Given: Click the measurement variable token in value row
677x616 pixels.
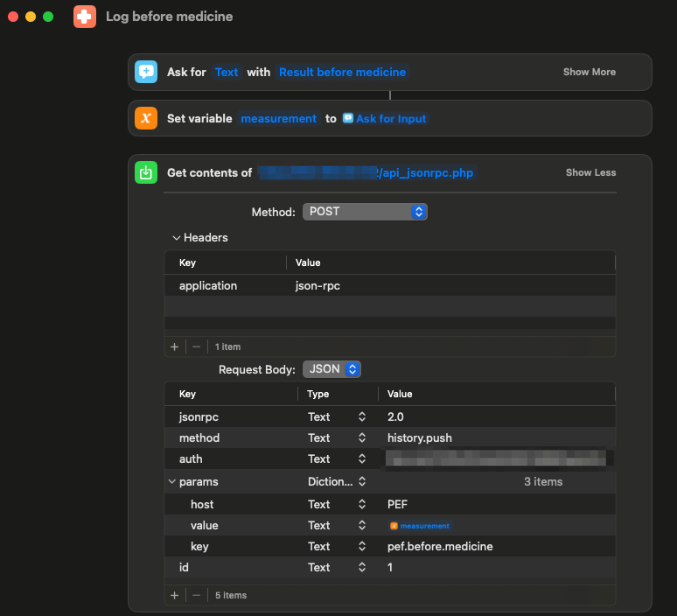Looking at the screenshot, I should (x=420, y=526).
